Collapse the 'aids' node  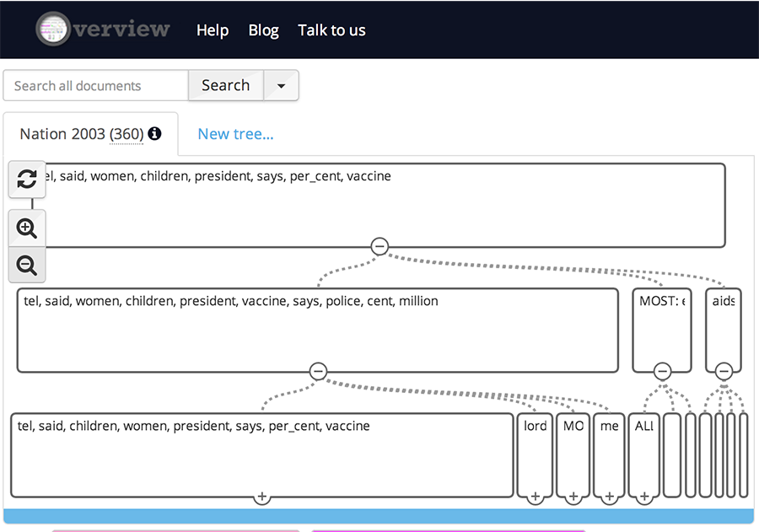click(x=724, y=371)
